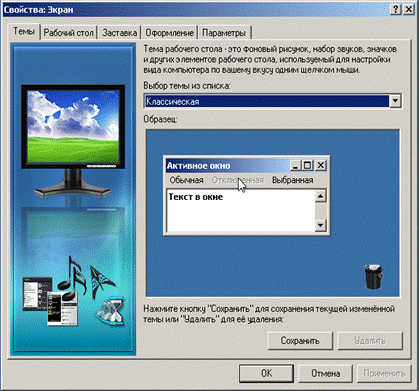Click the 'Выбор темы из списка:' label
Screen dimensions: 419x391
(187, 86)
